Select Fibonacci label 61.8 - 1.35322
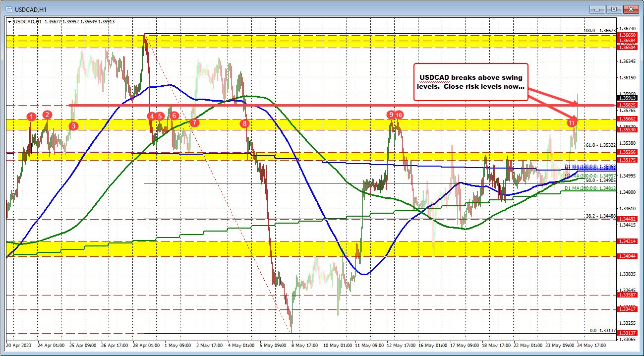This screenshot has width=644, height=356. (600, 145)
